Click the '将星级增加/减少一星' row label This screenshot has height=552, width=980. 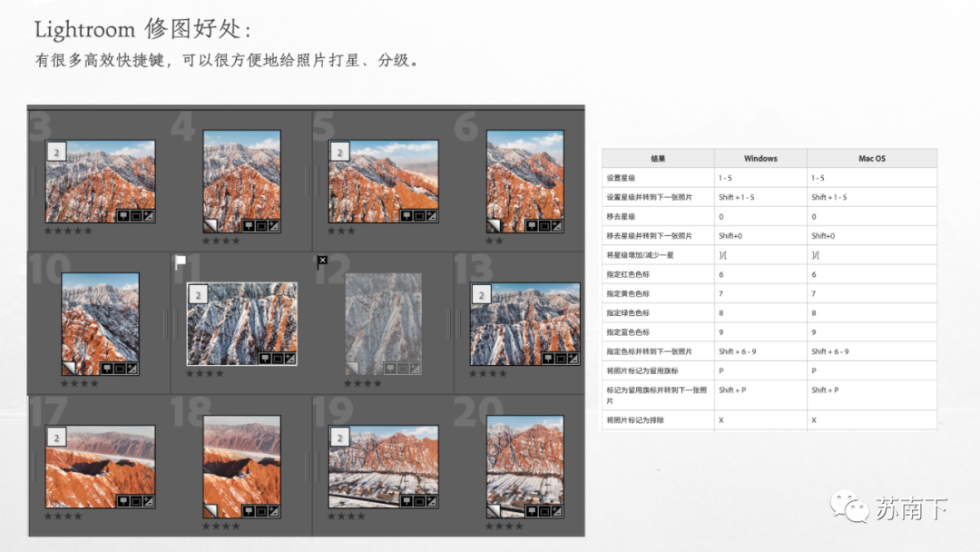pyautogui.click(x=640, y=255)
